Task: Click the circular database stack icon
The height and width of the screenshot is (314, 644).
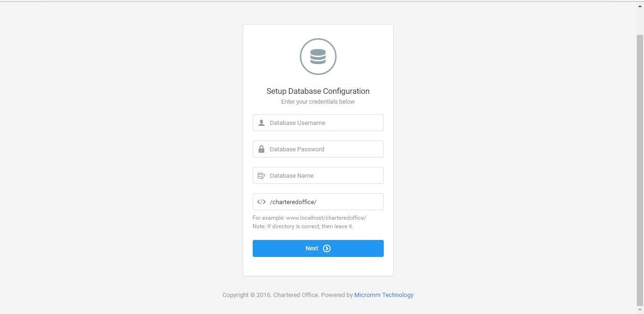Action: pos(318,57)
